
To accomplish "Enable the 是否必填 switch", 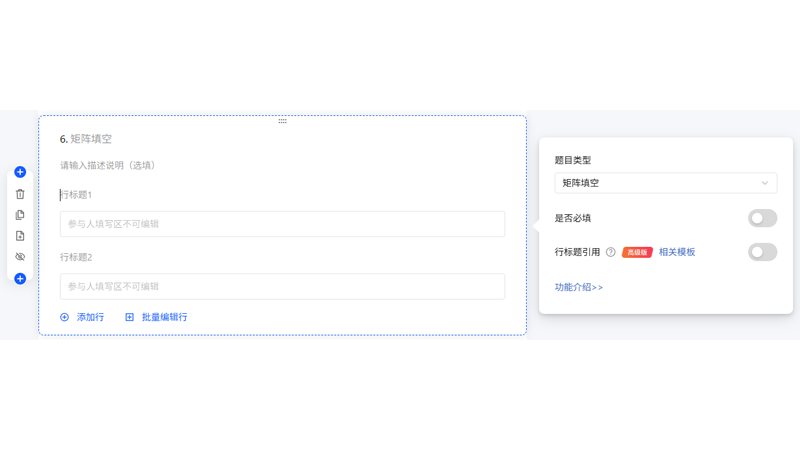I will click(x=762, y=218).
